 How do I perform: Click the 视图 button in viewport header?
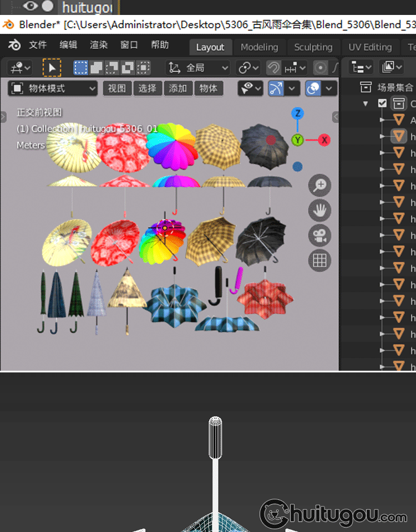click(116, 89)
